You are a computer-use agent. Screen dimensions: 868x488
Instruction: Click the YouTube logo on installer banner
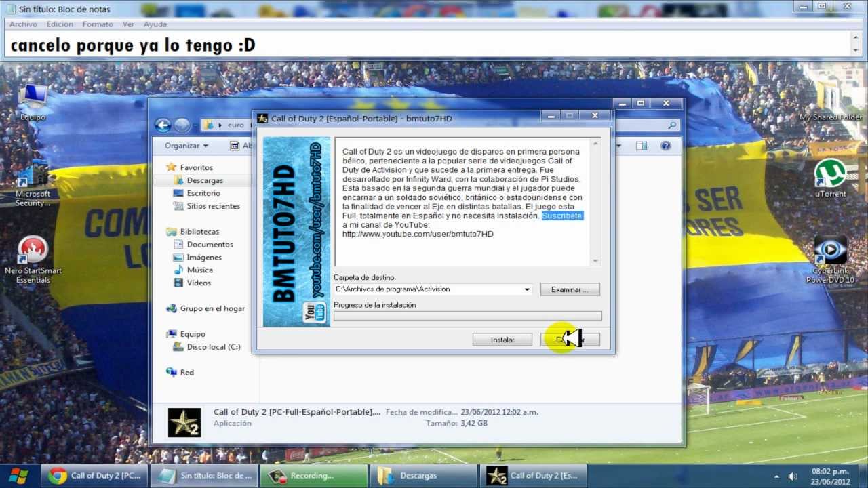click(315, 313)
